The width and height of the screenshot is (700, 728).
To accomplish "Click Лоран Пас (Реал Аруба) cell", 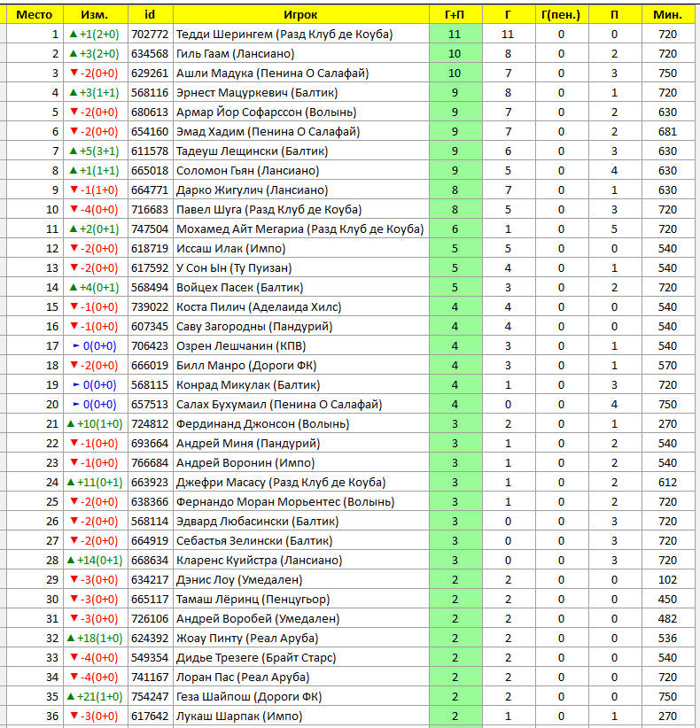I will tap(301, 678).
